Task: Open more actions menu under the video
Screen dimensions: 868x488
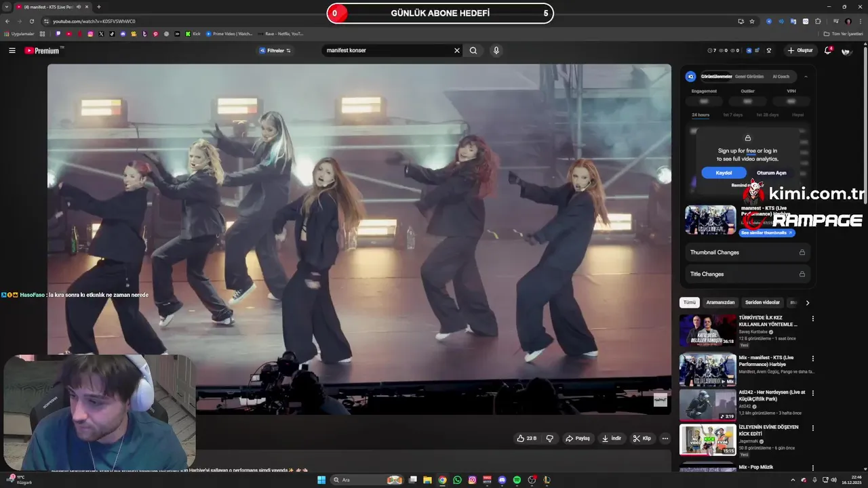Action: click(x=665, y=439)
